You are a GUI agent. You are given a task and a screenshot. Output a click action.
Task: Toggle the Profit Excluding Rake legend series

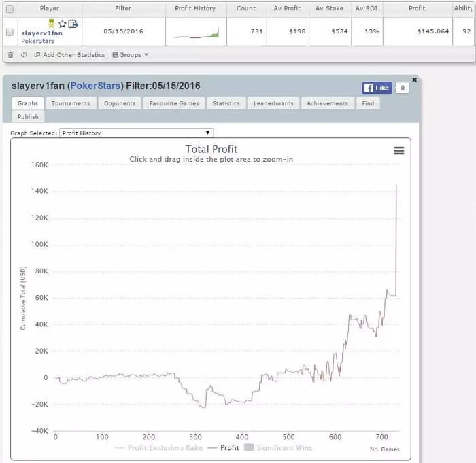point(159,447)
